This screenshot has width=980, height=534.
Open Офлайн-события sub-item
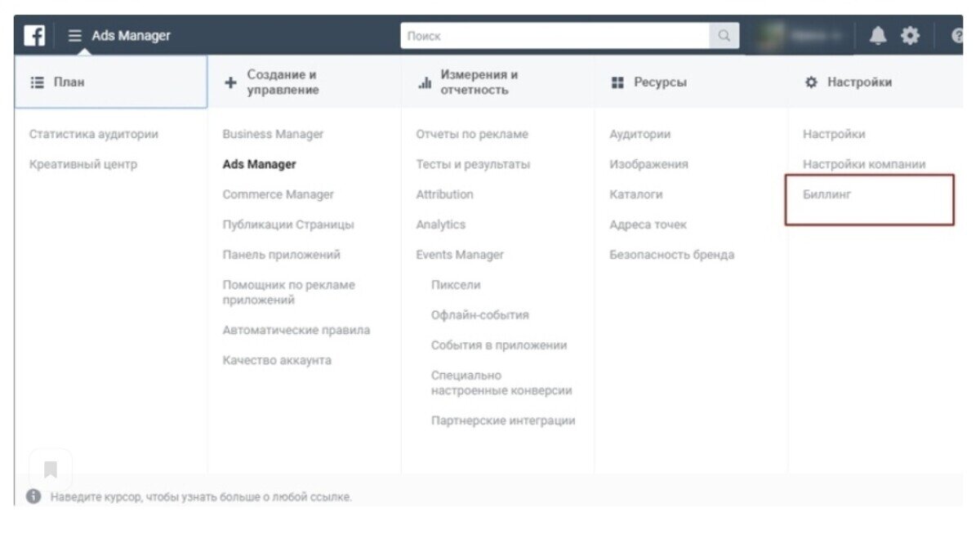tap(480, 315)
